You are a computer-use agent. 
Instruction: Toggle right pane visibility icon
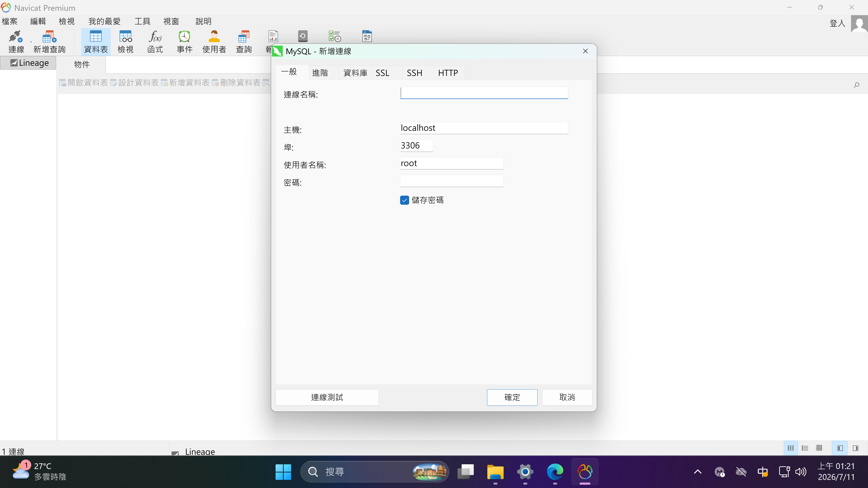pyautogui.click(x=855, y=448)
